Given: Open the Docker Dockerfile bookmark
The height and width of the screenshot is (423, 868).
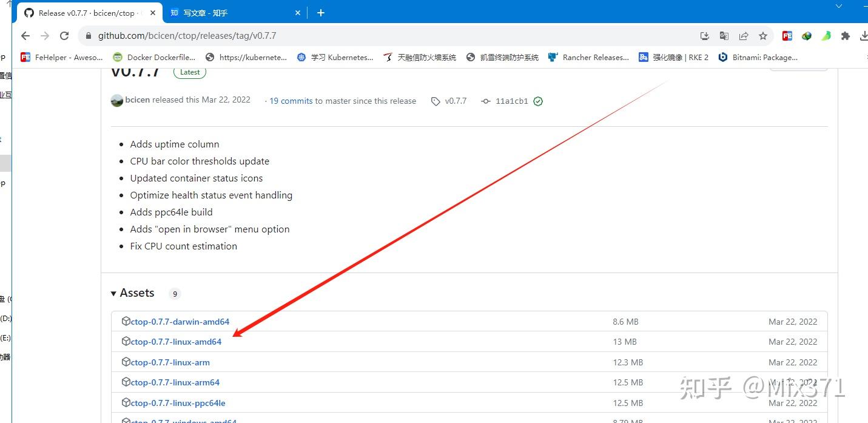Looking at the screenshot, I should point(154,57).
